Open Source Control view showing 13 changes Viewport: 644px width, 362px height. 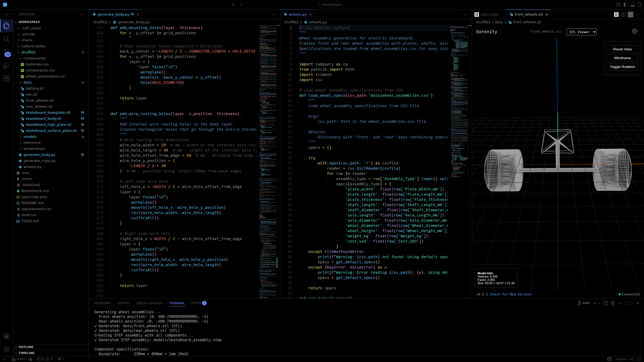pos(7,52)
